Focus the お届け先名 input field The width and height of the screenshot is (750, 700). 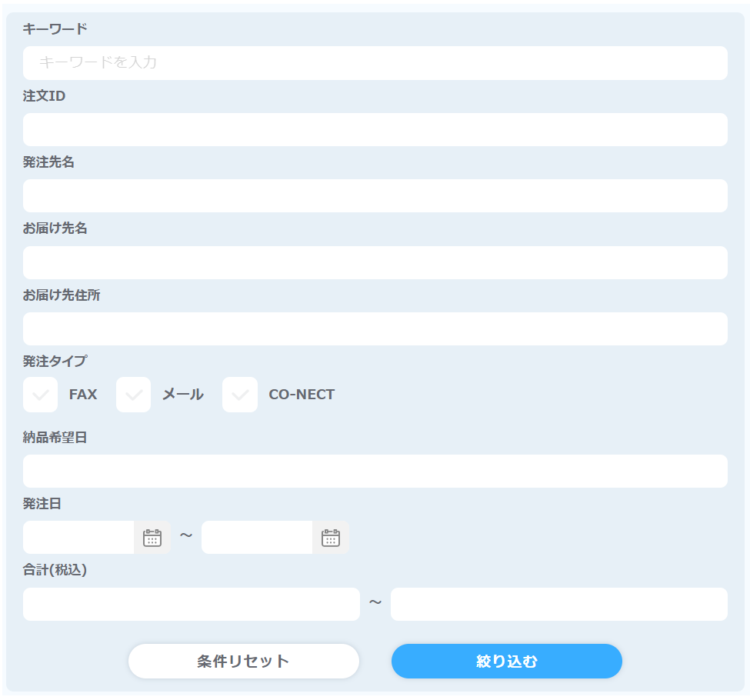coord(375,262)
